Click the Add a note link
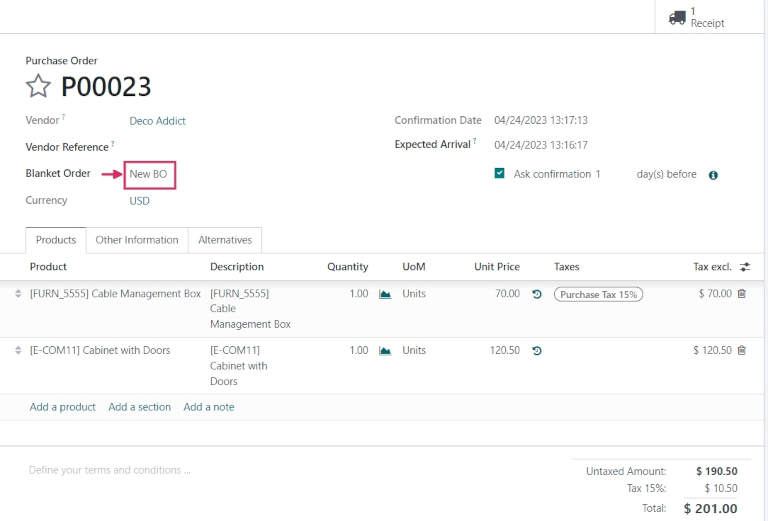This screenshot has height=521, width=768. click(209, 407)
